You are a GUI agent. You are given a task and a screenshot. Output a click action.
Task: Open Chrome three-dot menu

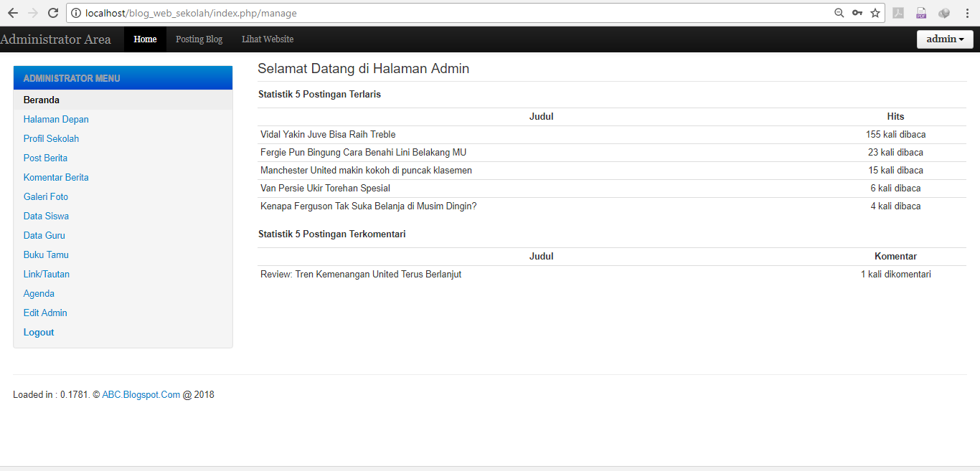pyautogui.click(x=967, y=13)
